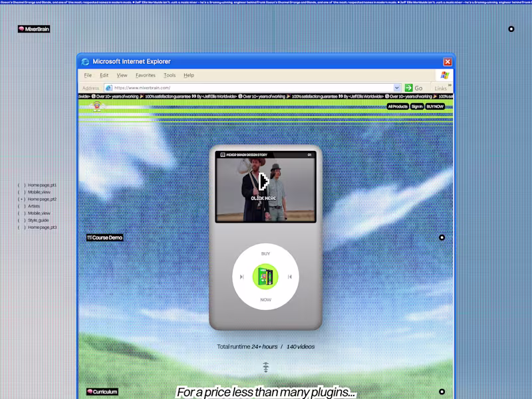This screenshot has width=532, height=399.
Task: Open the Help menu
Action: [x=189, y=75]
